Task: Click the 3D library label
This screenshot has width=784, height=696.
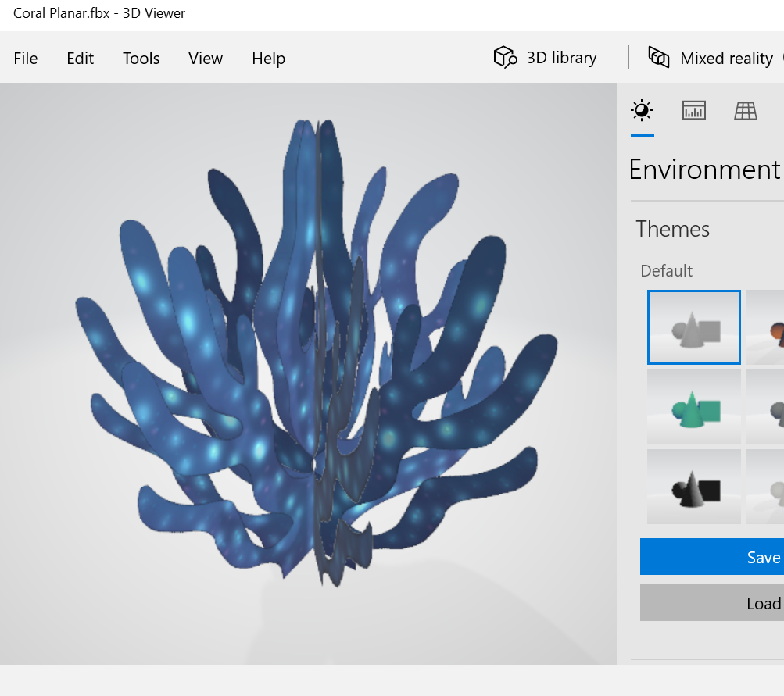Action: 561,58
